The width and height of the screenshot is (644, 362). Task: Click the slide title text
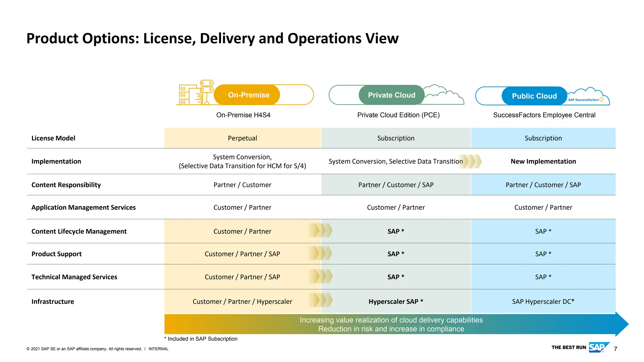[x=212, y=38]
